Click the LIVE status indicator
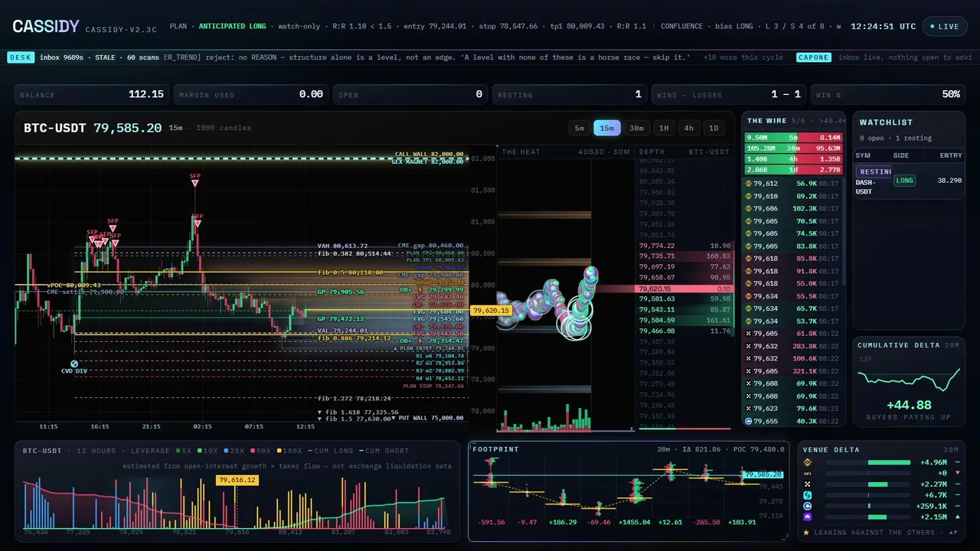The height and width of the screenshot is (551, 980). pyautogui.click(x=944, y=26)
